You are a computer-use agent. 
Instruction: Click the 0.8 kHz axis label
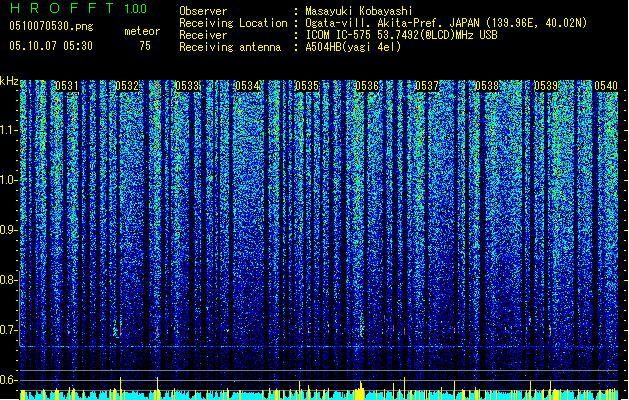(x=8, y=280)
